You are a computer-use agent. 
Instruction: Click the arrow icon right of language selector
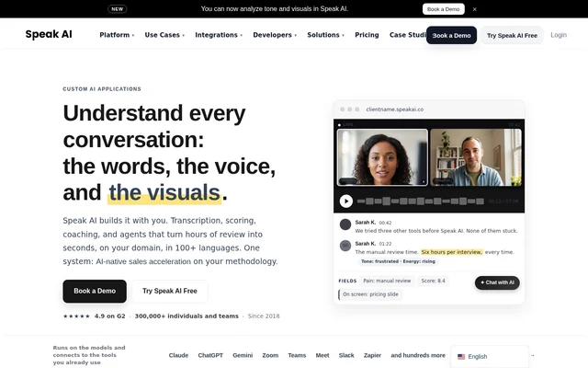coord(532,355)
